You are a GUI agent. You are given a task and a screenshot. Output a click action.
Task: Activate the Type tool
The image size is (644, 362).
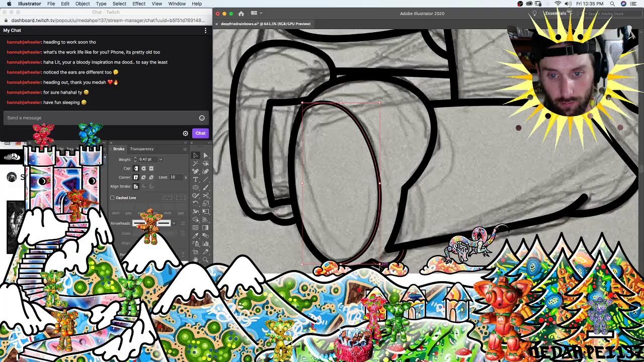(196, 179)
